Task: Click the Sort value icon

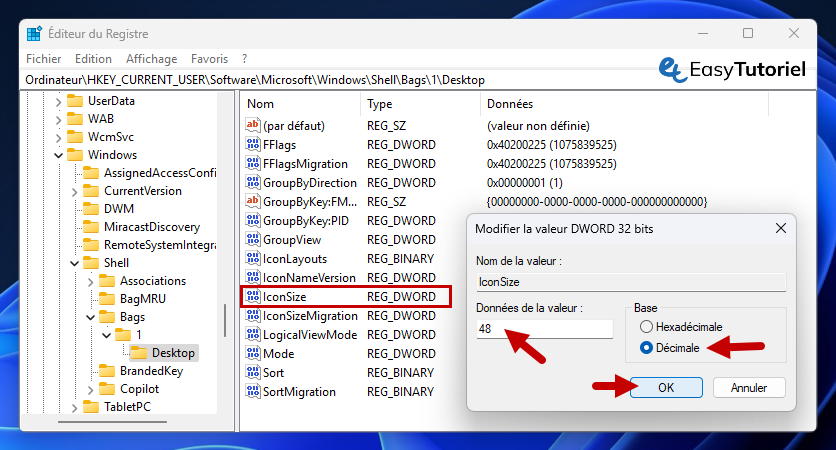Action: pyautogui.click(x=253, y=373)
